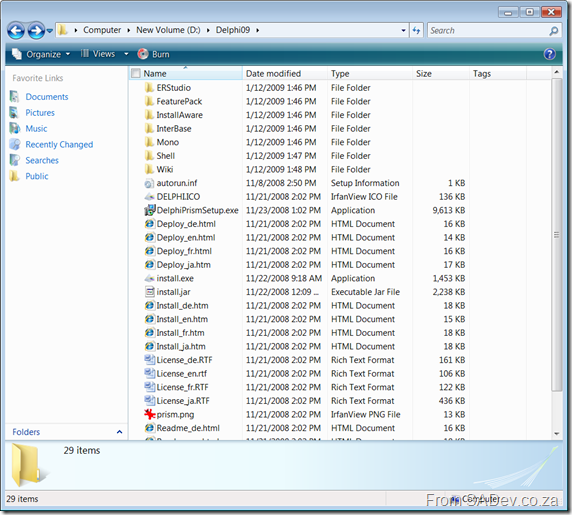
Task: Select the Shell folder icon
Action: point(149,156)
